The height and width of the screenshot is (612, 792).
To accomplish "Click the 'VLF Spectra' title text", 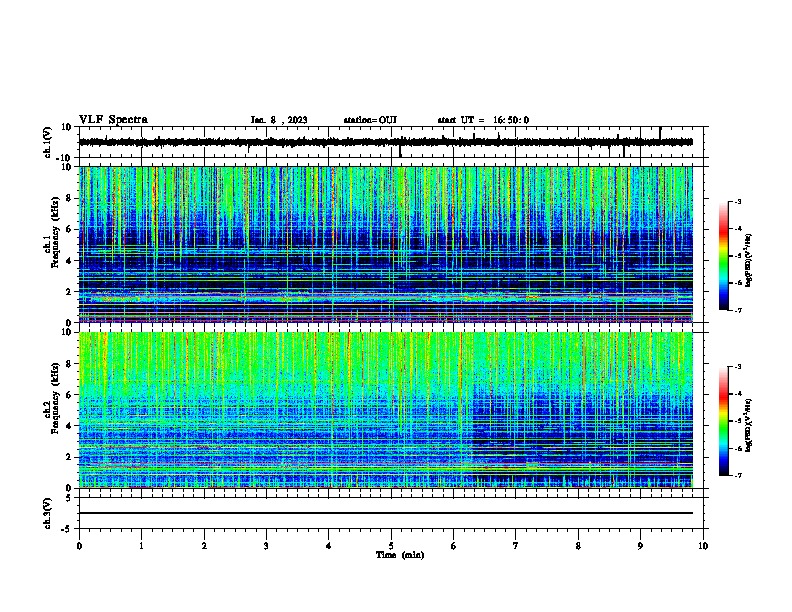I will point(113,120).
